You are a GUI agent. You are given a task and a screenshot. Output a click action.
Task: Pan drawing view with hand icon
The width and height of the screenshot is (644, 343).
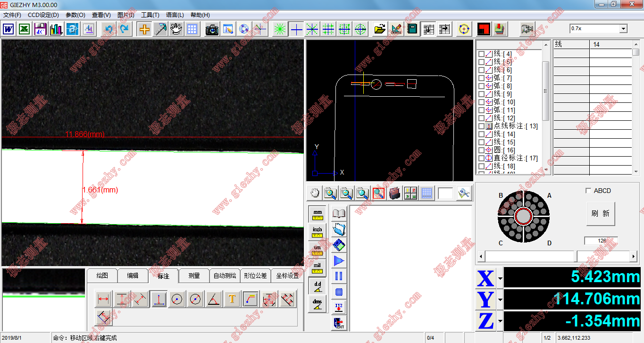[x=315, y=193]
